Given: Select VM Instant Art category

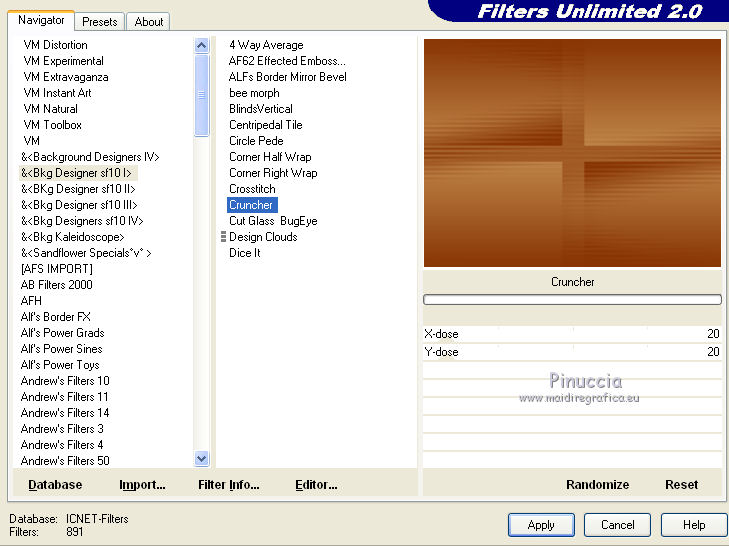Looking at the screenshot, I should (57, 93).
